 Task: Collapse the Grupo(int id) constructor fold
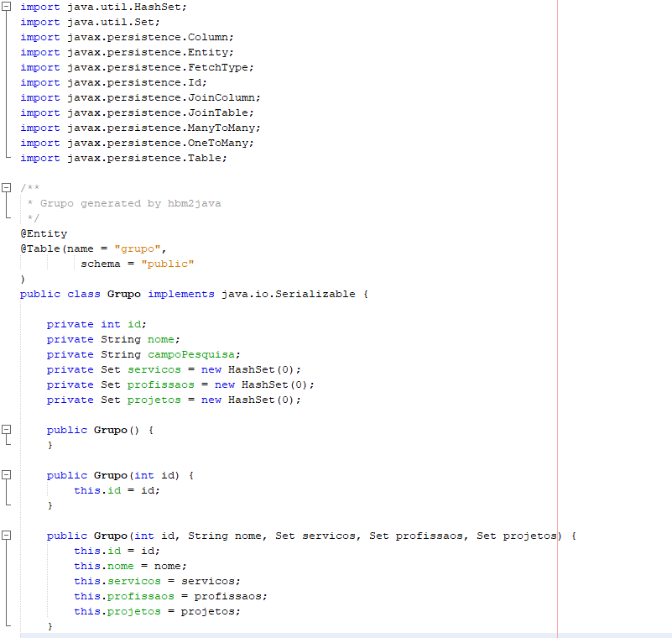tap(7, 474)
